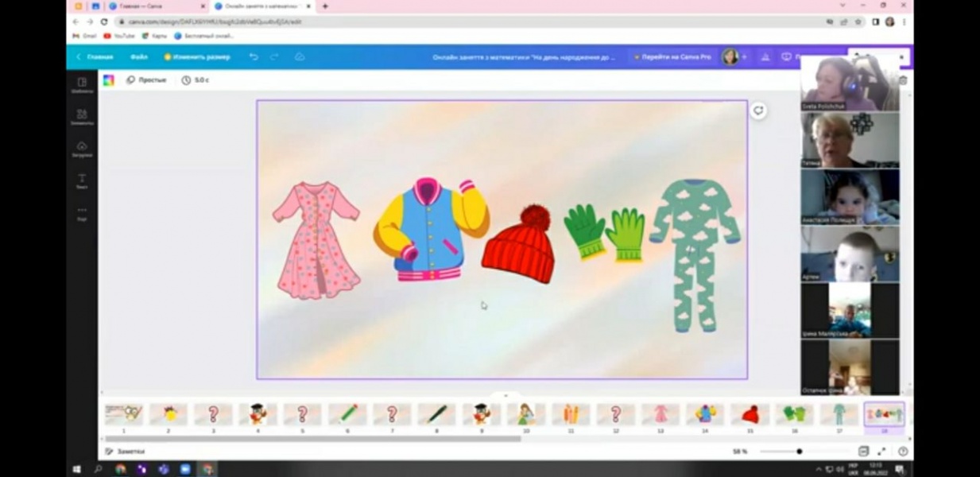This screenshot has height=477, width=980.
Task: Collapse the page thumbnails strip handle
Action: point(505,395)
